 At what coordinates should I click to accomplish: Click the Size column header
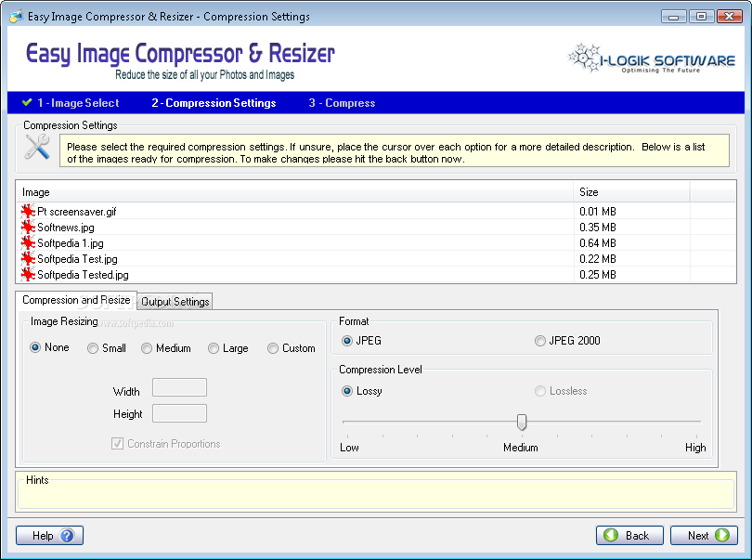click(x=631, y=192)
